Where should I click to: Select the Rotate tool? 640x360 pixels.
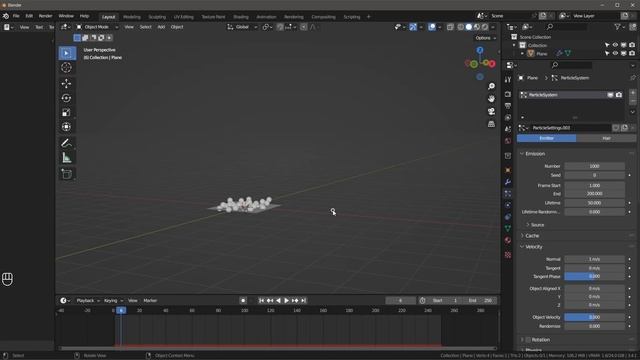(66, 98)
